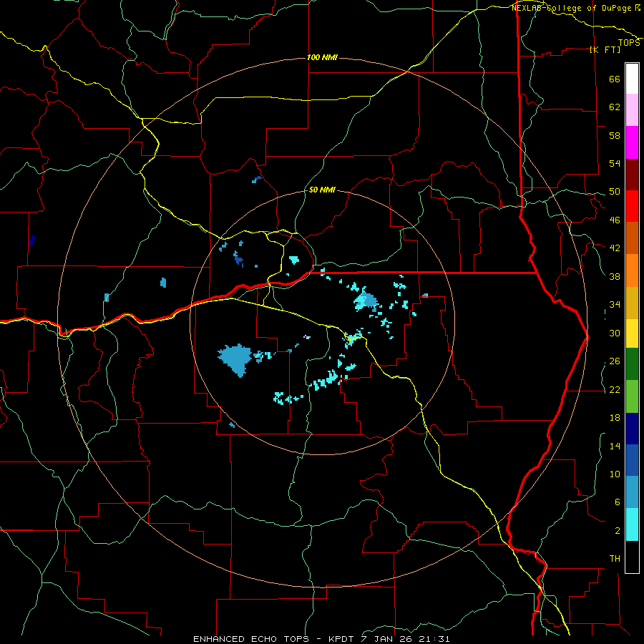The height and width of the screenshot is (644, 644).
Task: Select the navy legend swatch below 18
Action: (x=632, y=429)
